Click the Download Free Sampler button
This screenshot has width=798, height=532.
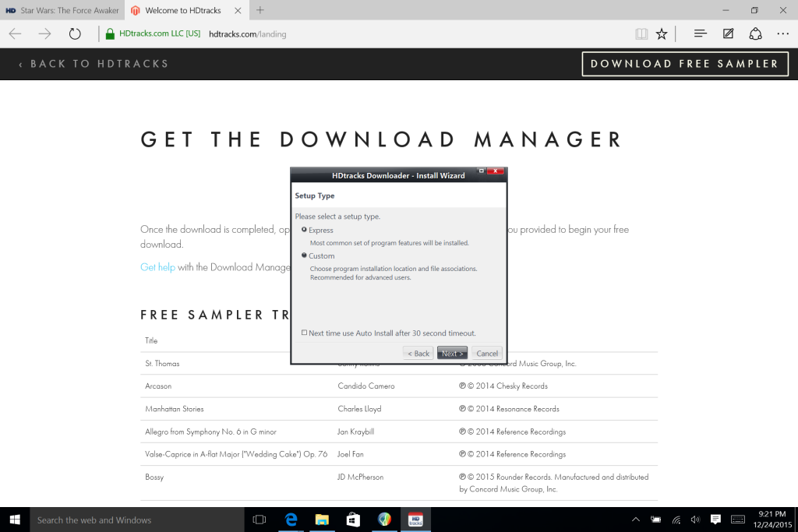(x=685, y=64)
